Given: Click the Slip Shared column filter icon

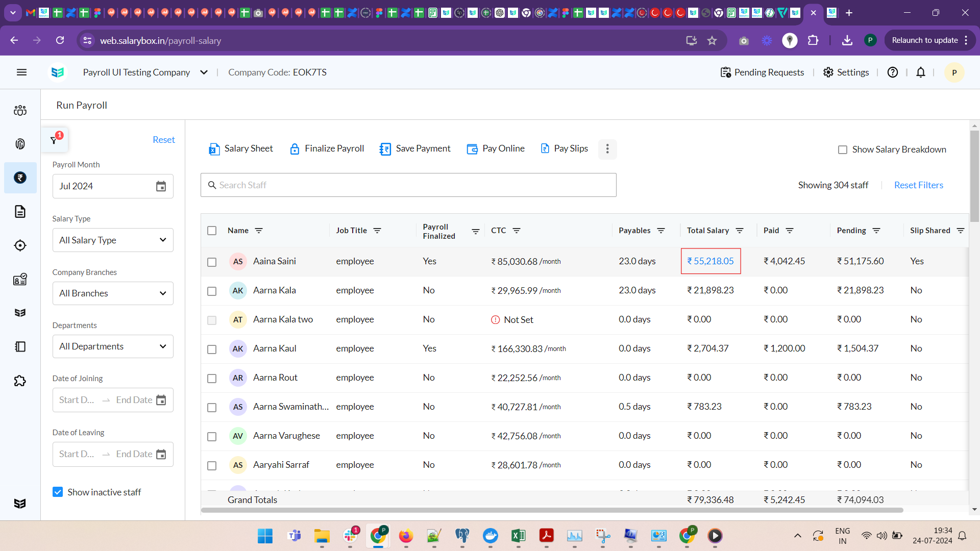Looking at the screenshot, I should [960, 231].
